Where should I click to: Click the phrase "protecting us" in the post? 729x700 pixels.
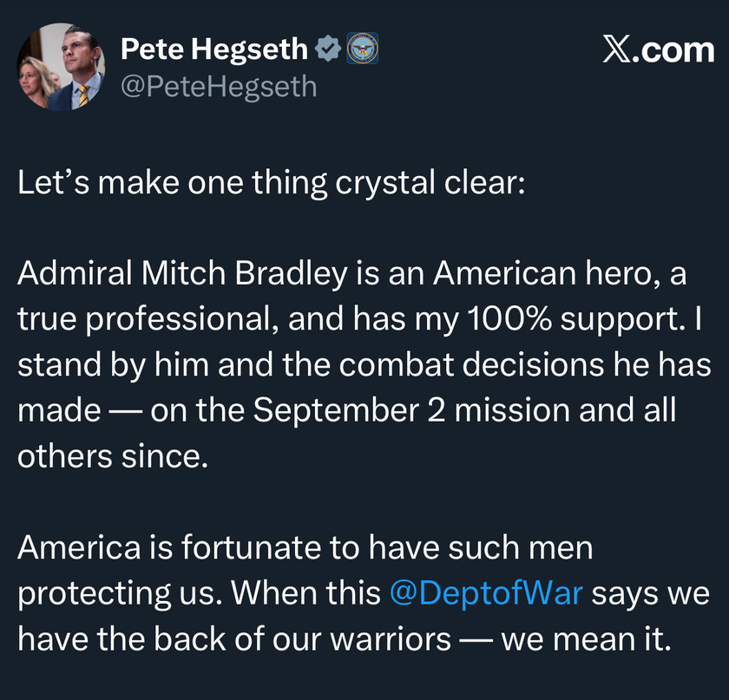pyautogui.click(x=116, y=593)
